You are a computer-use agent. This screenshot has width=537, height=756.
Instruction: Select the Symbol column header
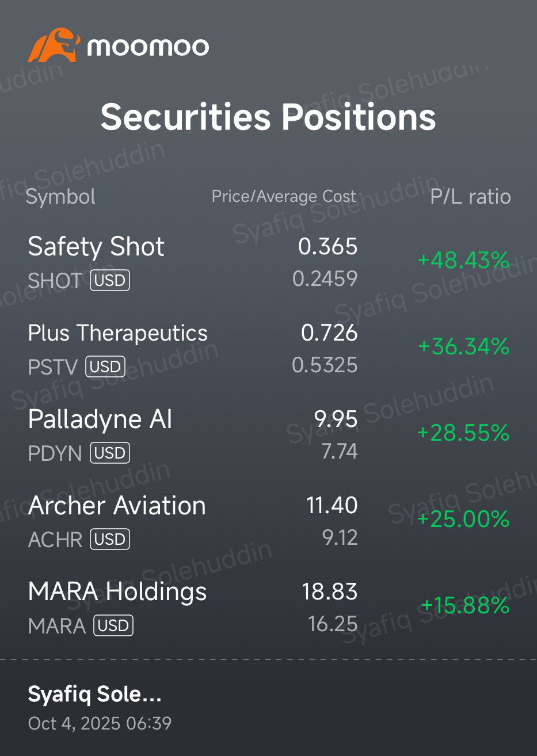[x=61, y=197]
